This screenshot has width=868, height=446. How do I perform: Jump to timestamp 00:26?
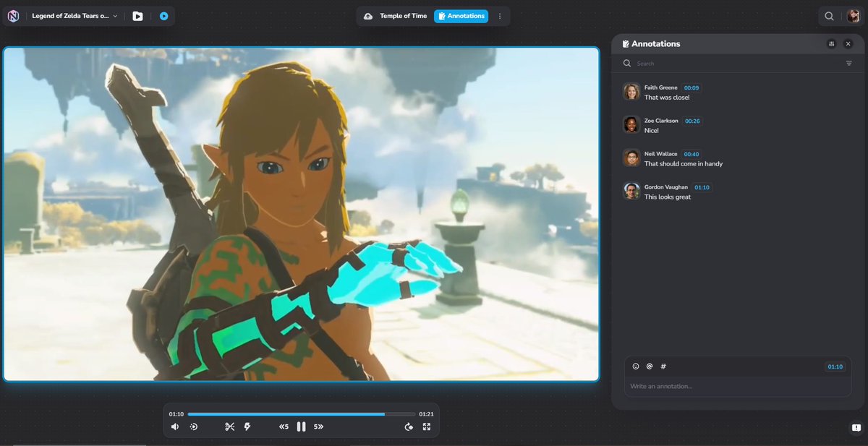pyautogui.click(x=692, y=121)
